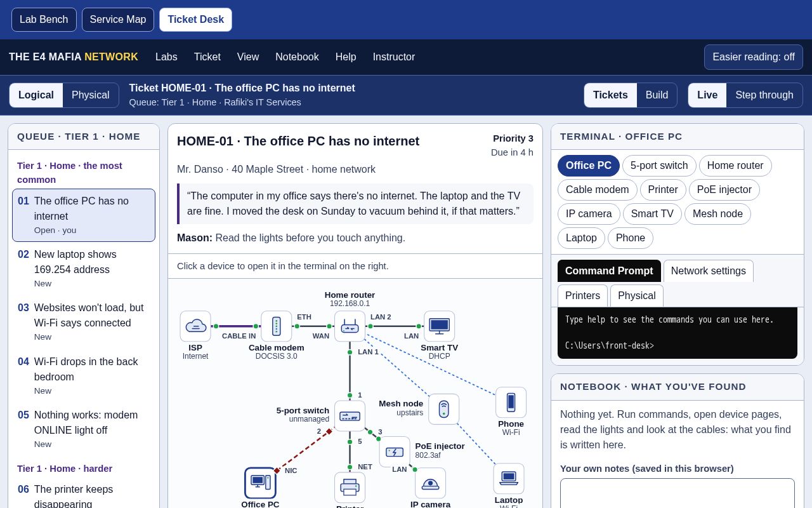Image resolution: width=812 pixels, height=508 pixels.
Task: Select the Tickets mode button
Action: tap(610, 95)
